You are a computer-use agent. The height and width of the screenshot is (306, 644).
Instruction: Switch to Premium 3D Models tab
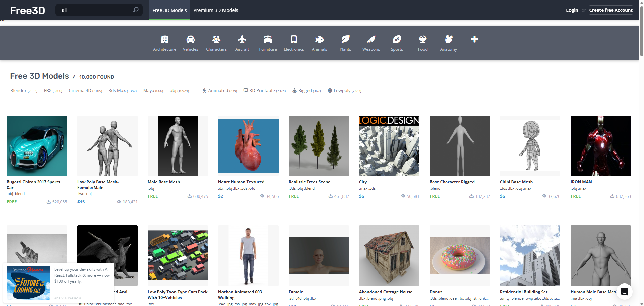215,10
